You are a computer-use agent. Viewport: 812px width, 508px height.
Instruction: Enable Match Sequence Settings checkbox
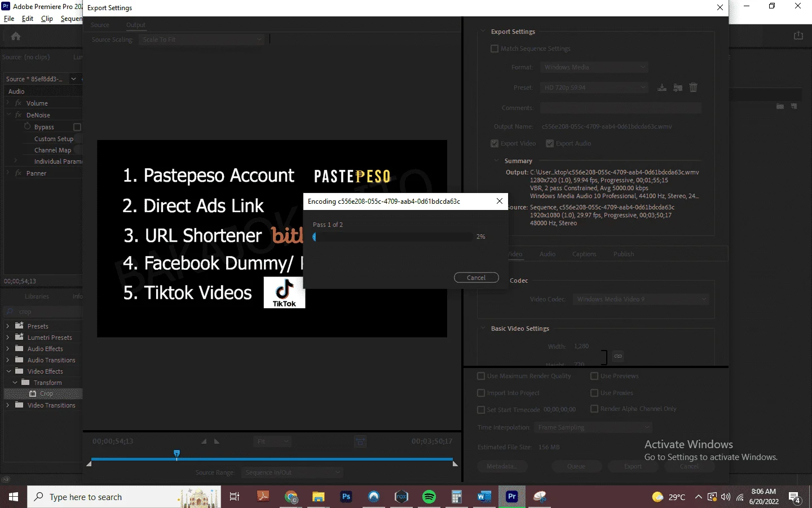click(x=495, y=49)
